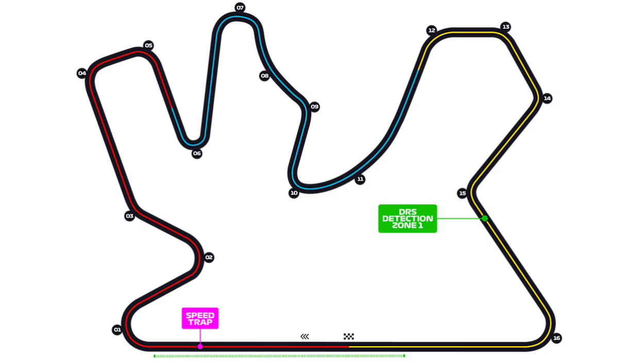Click the checkered flag start/finish icon
This screenshot has width=644, height=362.
(x=349, y=337)
